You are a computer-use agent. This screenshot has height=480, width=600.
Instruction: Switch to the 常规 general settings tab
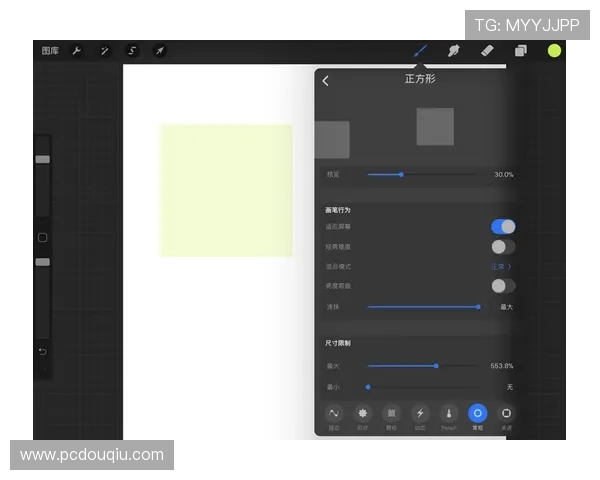tap(477, 414)
